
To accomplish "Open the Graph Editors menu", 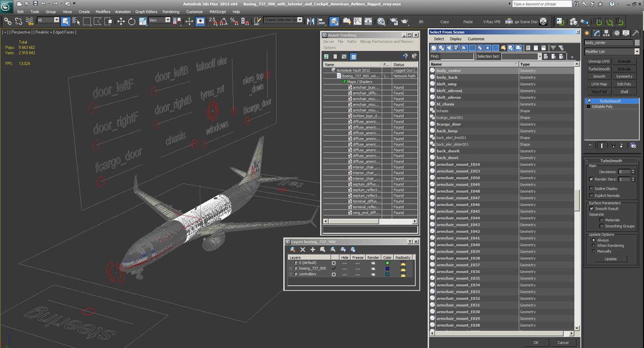I will coord(146,12).
